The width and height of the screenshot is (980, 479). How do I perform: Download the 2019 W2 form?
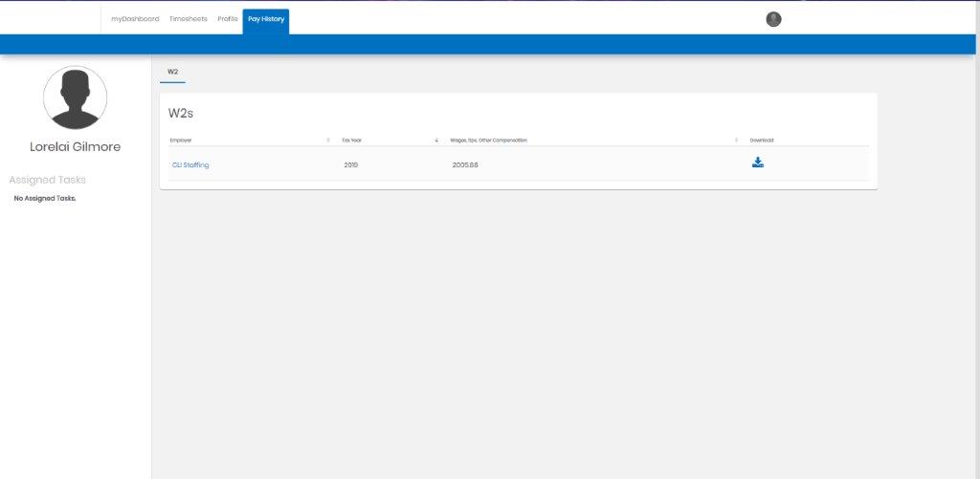(757, 163)
